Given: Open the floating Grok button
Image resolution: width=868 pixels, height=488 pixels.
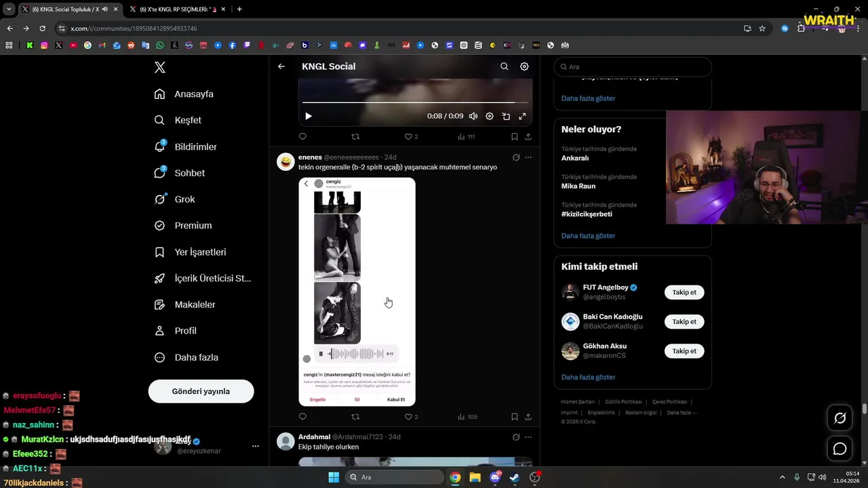Looking at the screenshot, I should click(840, 418).
